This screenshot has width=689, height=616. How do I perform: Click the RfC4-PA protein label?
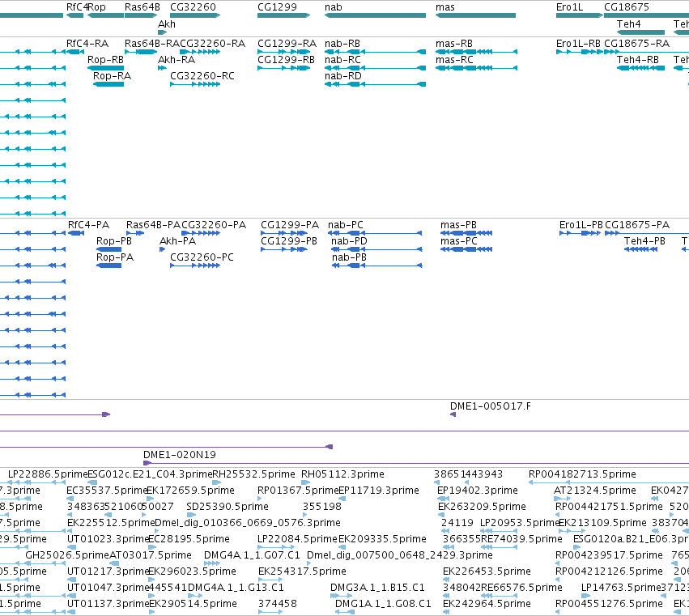pos(88,225)
